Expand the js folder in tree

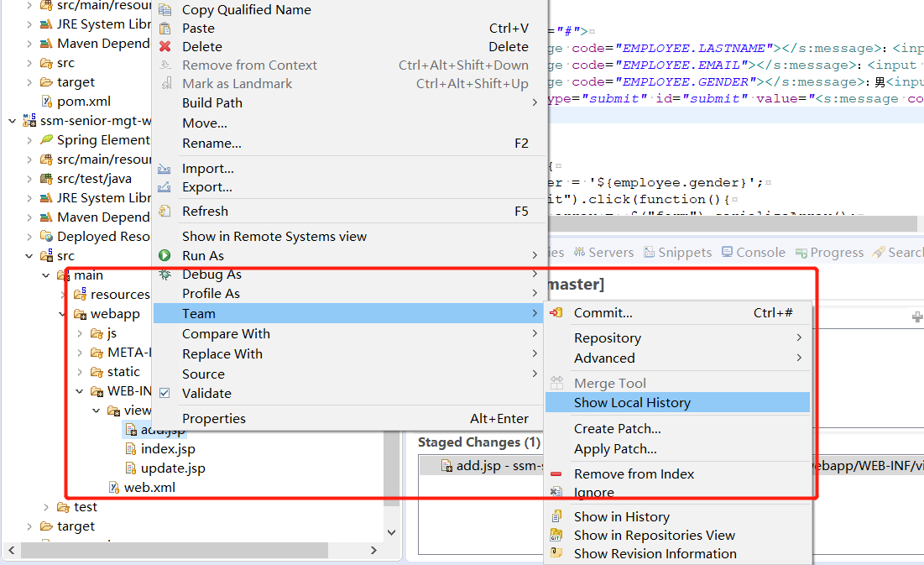point(80,333)
